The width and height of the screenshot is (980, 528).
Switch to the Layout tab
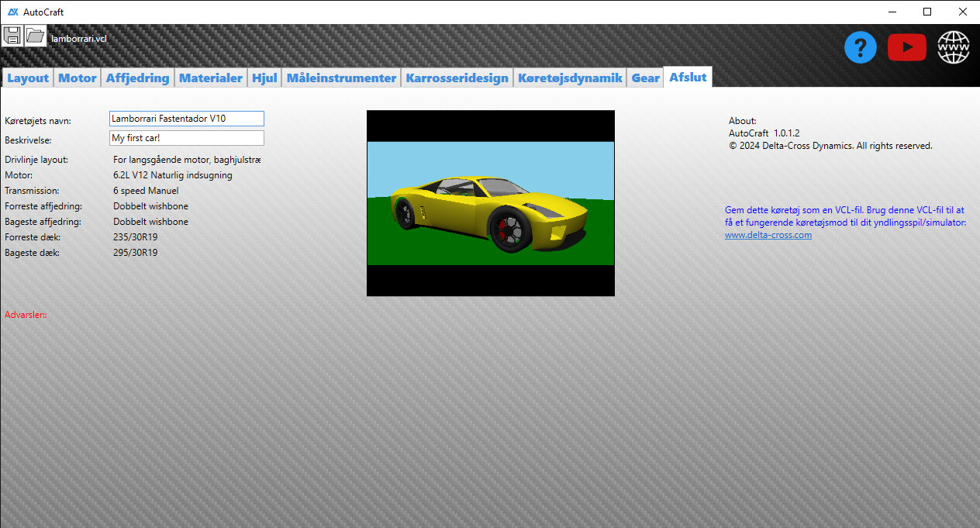pos(28,78)
